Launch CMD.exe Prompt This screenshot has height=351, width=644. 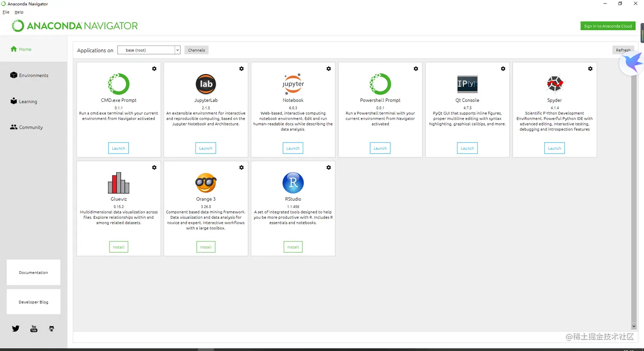(118, 148)
